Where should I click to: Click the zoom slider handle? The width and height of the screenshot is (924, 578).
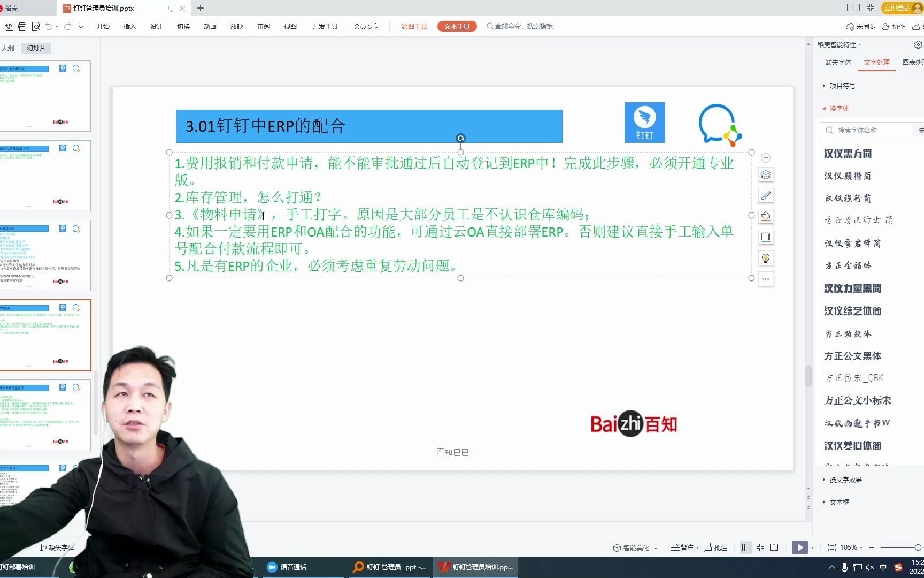pos(918,547)
